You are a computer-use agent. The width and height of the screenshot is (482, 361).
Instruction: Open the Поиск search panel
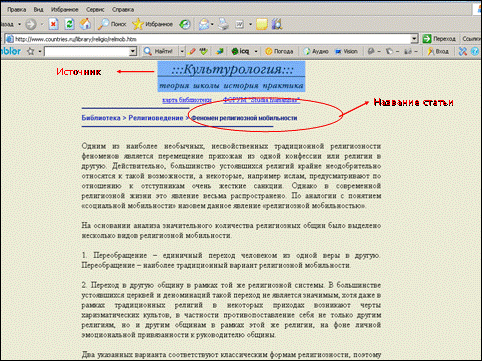(112, 24)
